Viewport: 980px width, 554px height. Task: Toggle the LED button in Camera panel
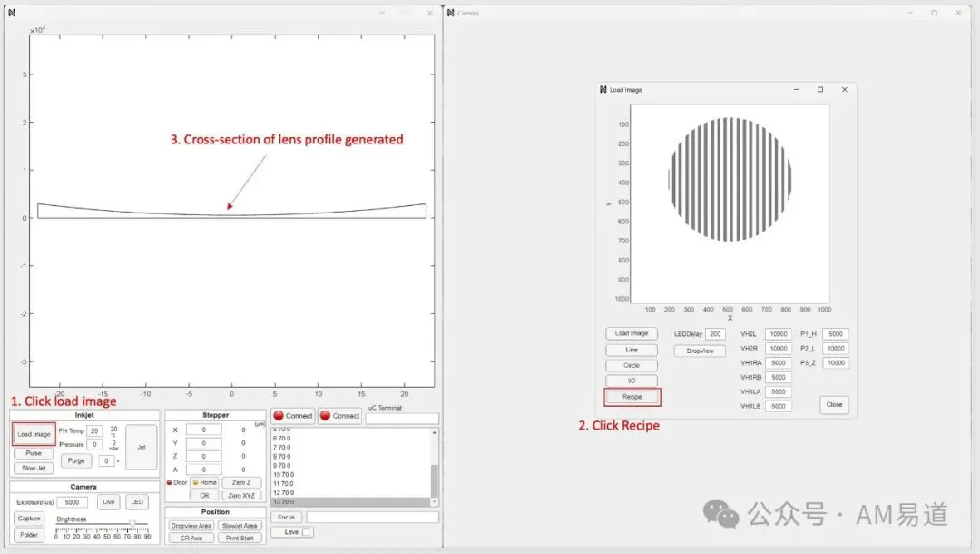click(x=137, y=502)
